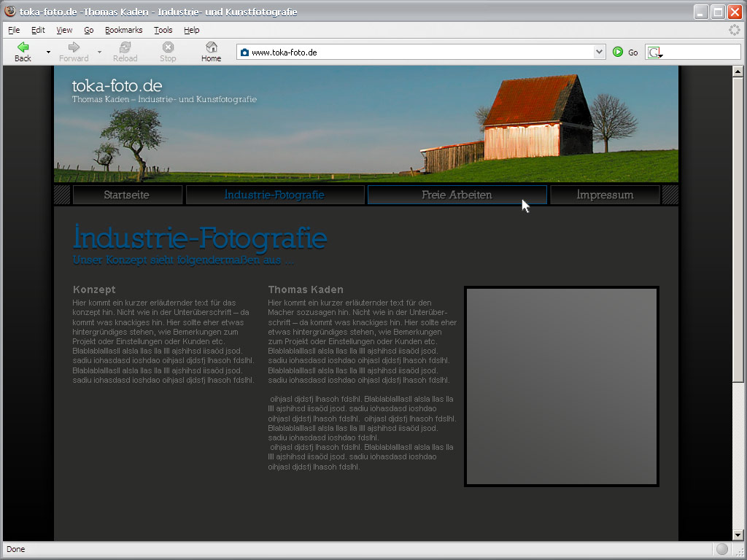Click the vertical scrollbar down arrow
This screenshot has height=560, width=747.
pyautogui.click(x=738, y=534)
